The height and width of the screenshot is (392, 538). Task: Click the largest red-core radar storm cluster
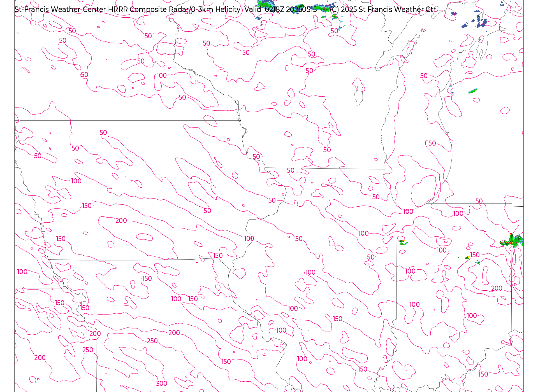click(512, 241)
